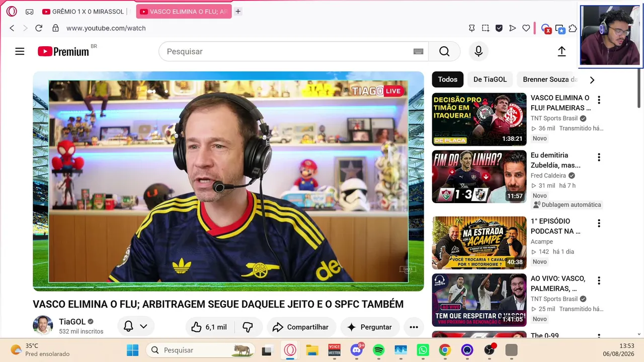
Task: Open the TiaGOL channel avatar
Action: 43,326
